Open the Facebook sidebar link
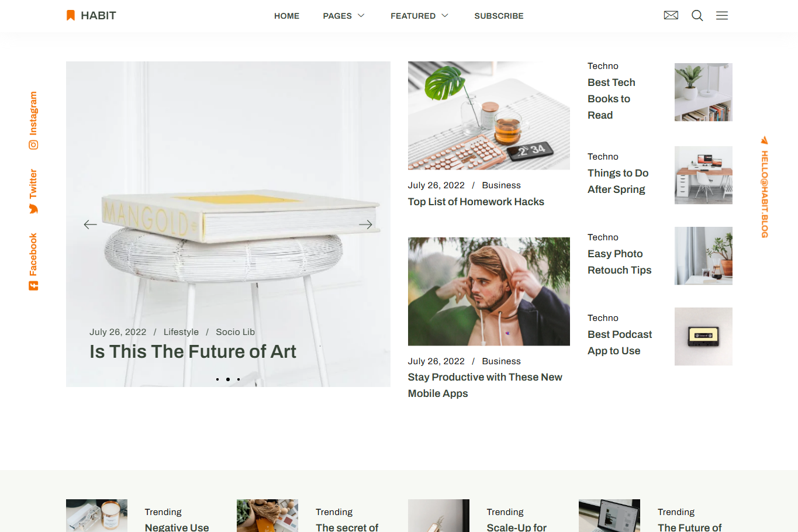 pyautogui.click(x=33, y=261)
